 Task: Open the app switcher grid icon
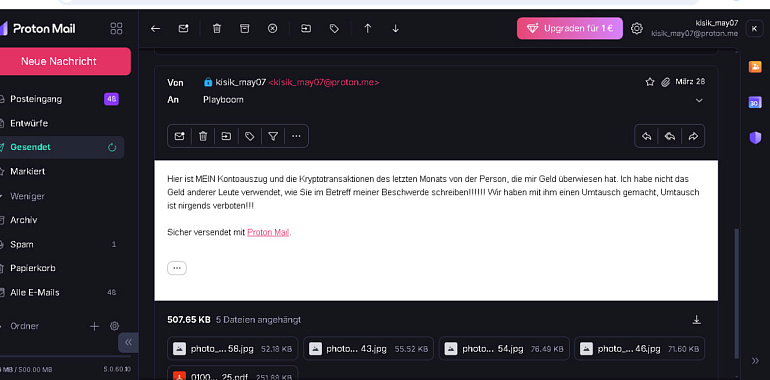click(116, 28)
